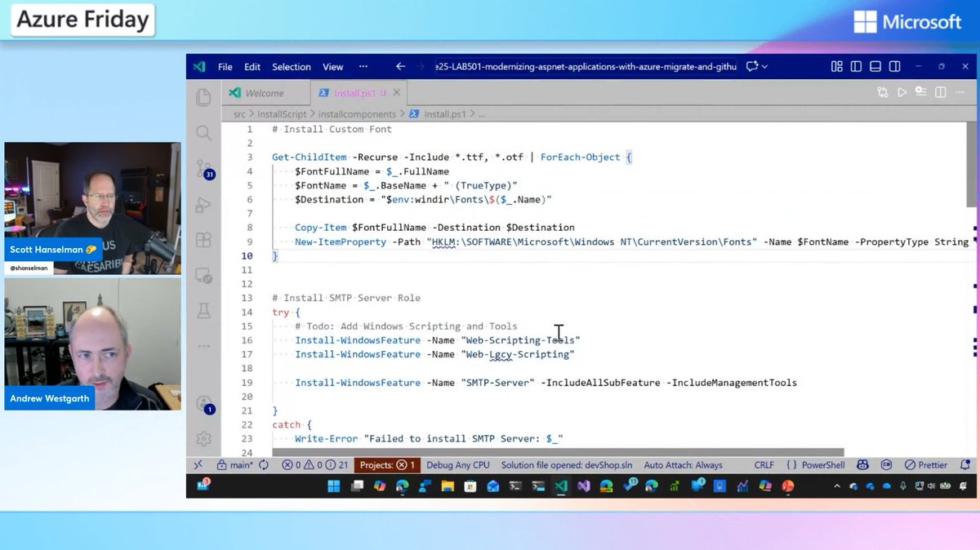Open changes compare icon in editor toolbar
This screenshot has height=550, width=980.
(882, 92)
